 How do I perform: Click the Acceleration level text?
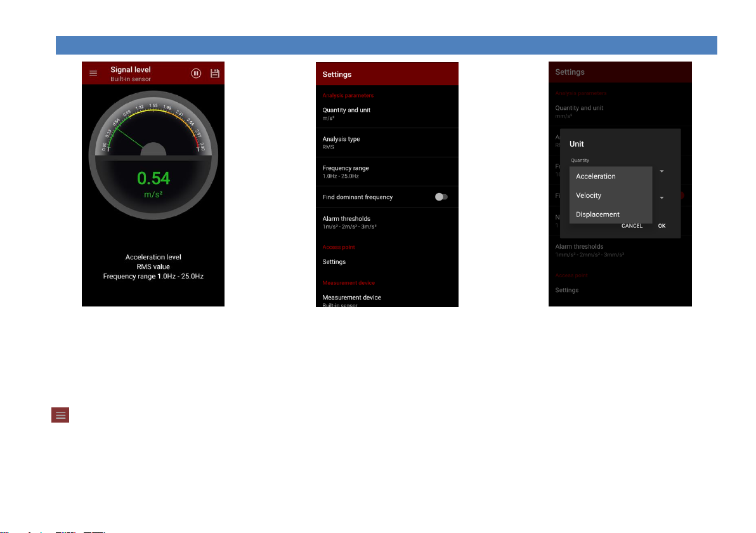(153, 257)
